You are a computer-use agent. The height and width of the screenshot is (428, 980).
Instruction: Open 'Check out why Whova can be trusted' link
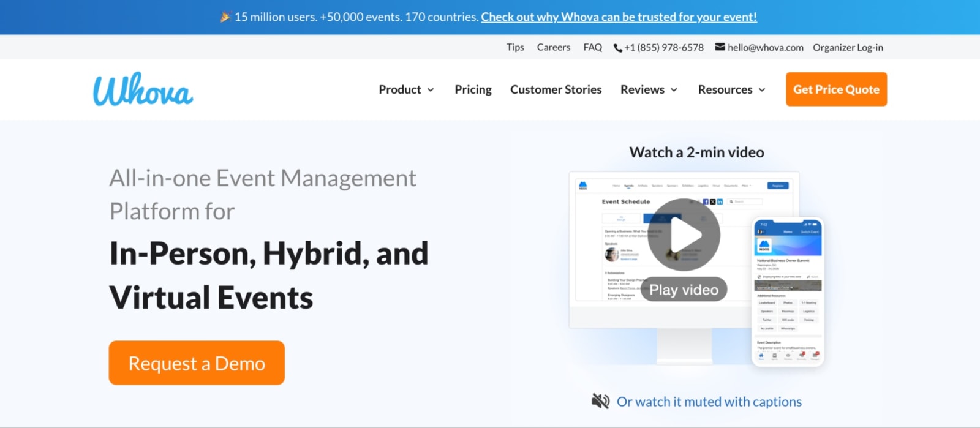[x=619, y=17]
